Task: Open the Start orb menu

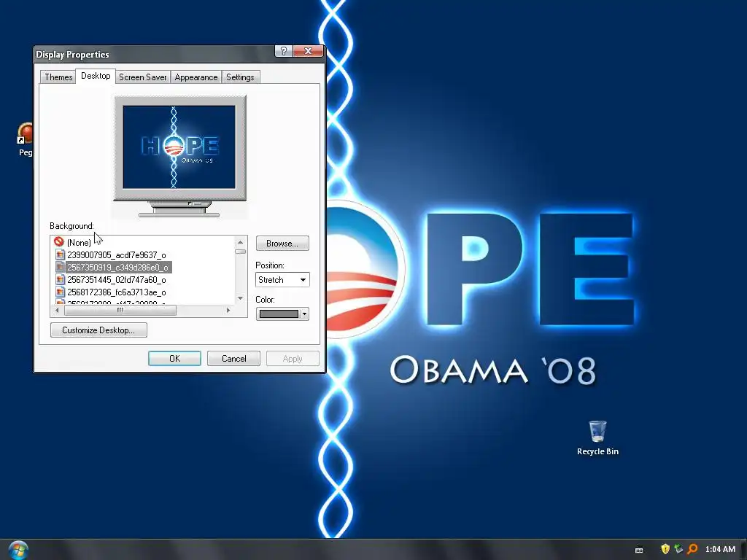Action: coord(18,550)
